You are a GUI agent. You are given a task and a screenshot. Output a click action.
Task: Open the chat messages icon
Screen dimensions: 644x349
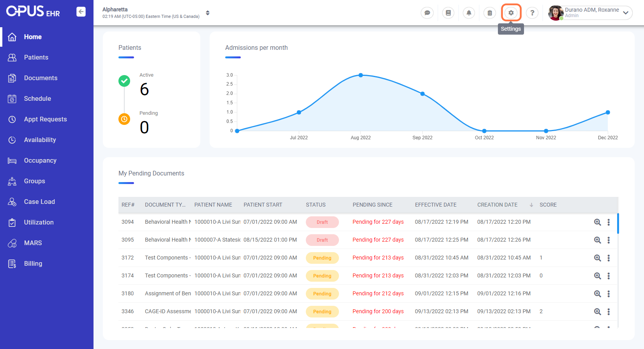(x=427, y=13)
